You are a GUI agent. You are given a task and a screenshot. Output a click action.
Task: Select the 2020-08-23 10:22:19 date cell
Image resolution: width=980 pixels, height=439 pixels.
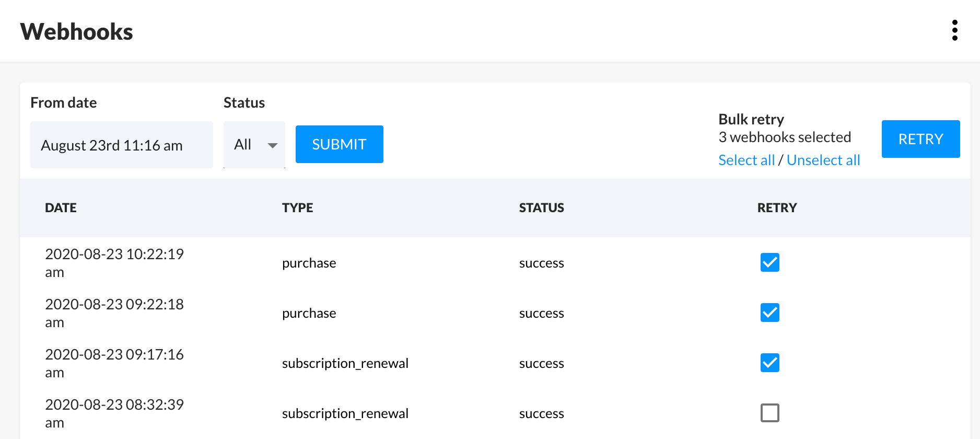[114, 263]
